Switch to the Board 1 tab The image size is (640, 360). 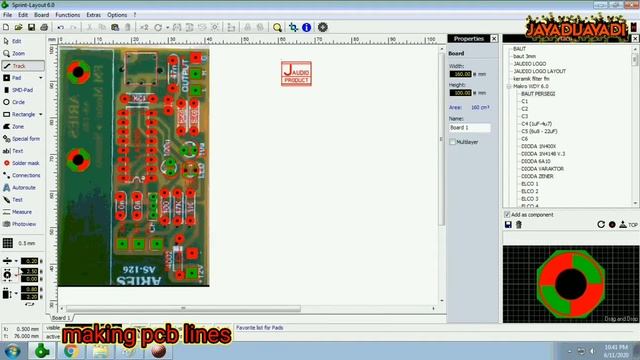[61, 318]
